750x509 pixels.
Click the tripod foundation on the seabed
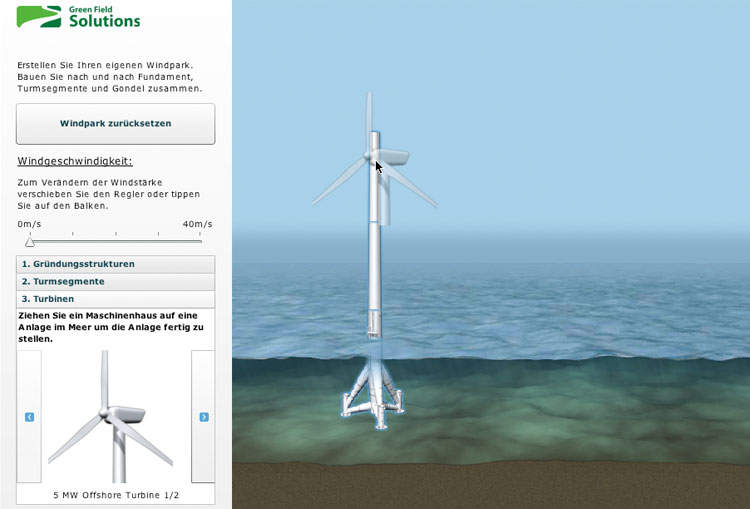[x=375, y=397]
